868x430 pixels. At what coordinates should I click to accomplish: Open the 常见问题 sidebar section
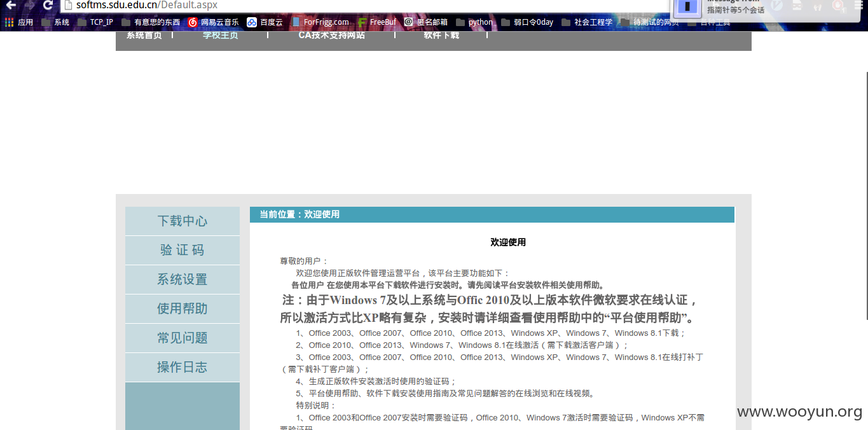point(183,338)
